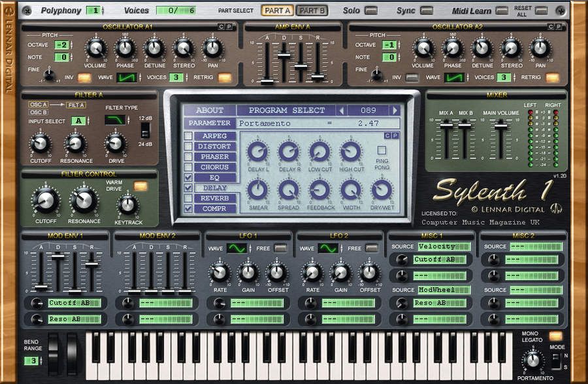This screenshot has width=588, height=384.
Task: Open the REVERB effect page
Action: pos(214,198)
